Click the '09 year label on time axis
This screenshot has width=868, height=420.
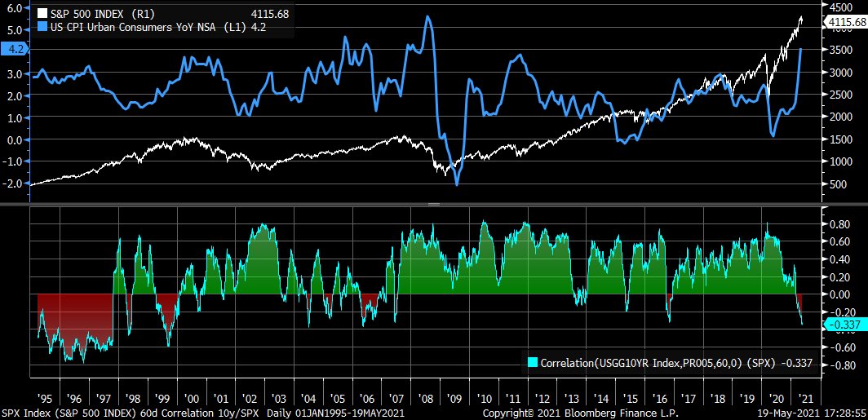pyautogui.click(x=455, y=399)
